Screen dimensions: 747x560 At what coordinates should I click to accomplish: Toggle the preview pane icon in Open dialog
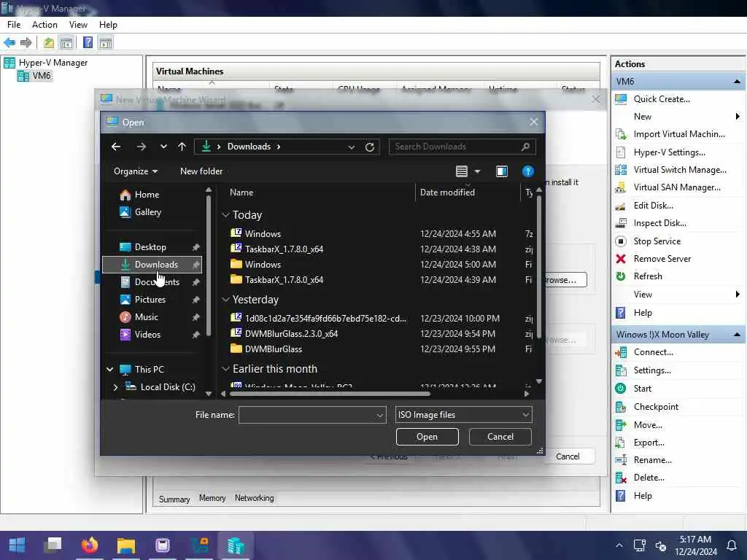(502, 171)
